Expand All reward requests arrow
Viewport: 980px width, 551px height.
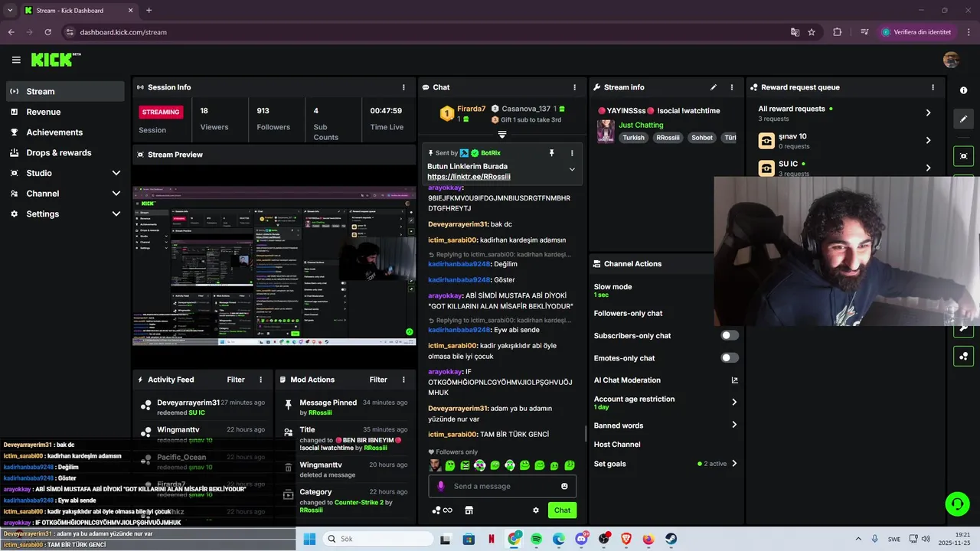tap(928, 112)
